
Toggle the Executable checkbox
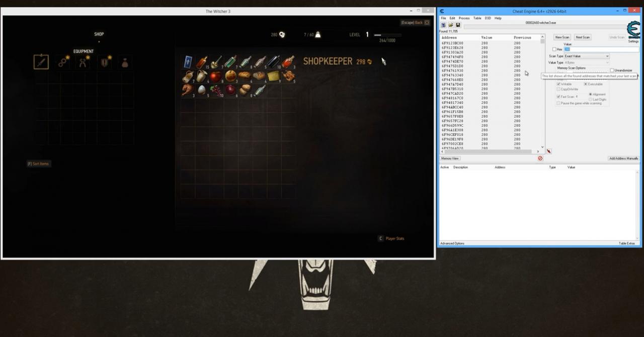click(586, 84)
